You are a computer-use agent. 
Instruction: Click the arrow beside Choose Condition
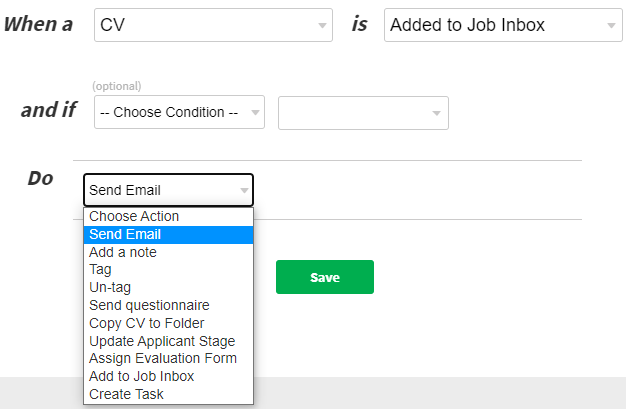point(254,113)
